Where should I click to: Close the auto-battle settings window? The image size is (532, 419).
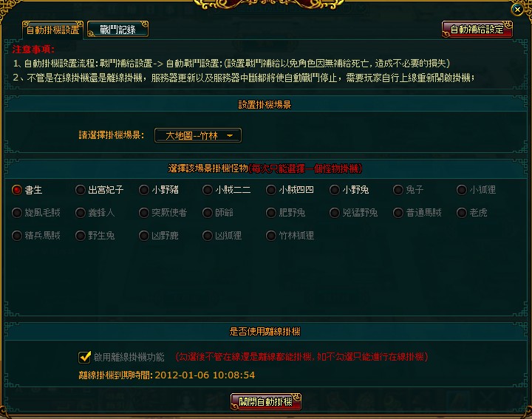click(517, 10)
